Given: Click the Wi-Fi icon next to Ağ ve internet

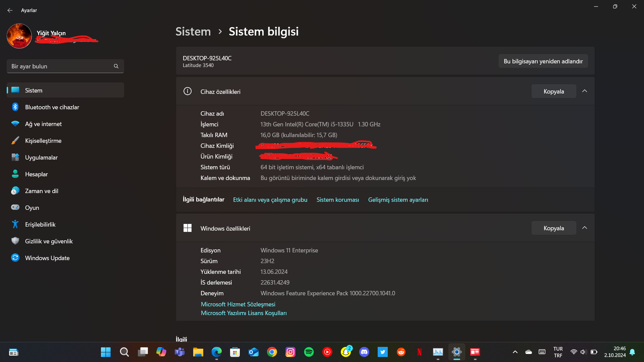Looking at the screenshot, I should pos(15,124).
